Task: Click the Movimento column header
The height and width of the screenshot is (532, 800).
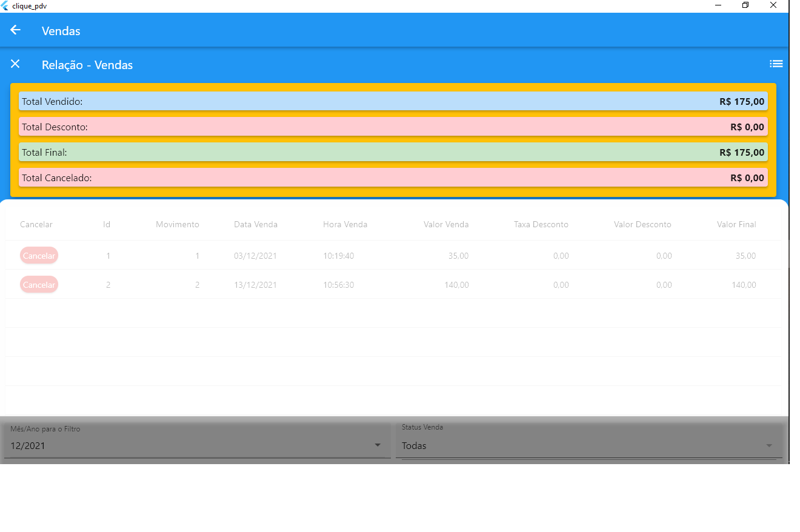Action: [x=177, y=224]
